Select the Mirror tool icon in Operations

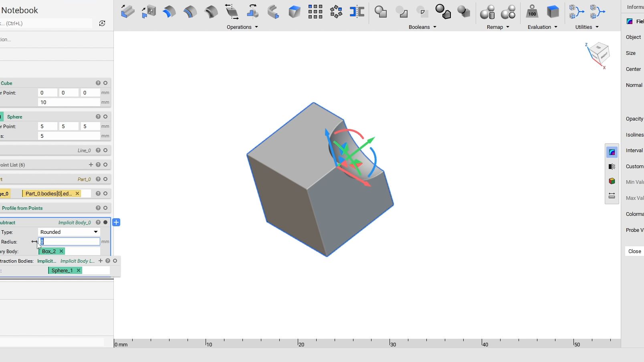click(356, 12)
